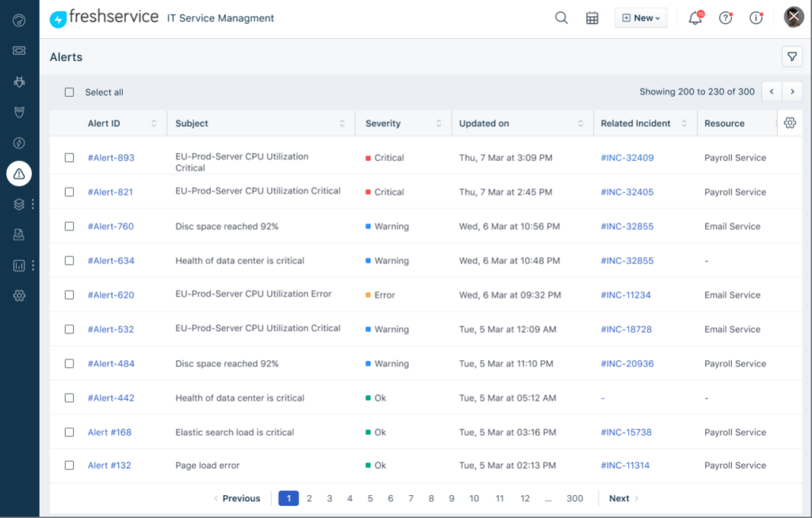Image resolution: width=812 pixels, height=518 pixels.
Task: Open the calendar icon in the header
Action: (592, 17)
